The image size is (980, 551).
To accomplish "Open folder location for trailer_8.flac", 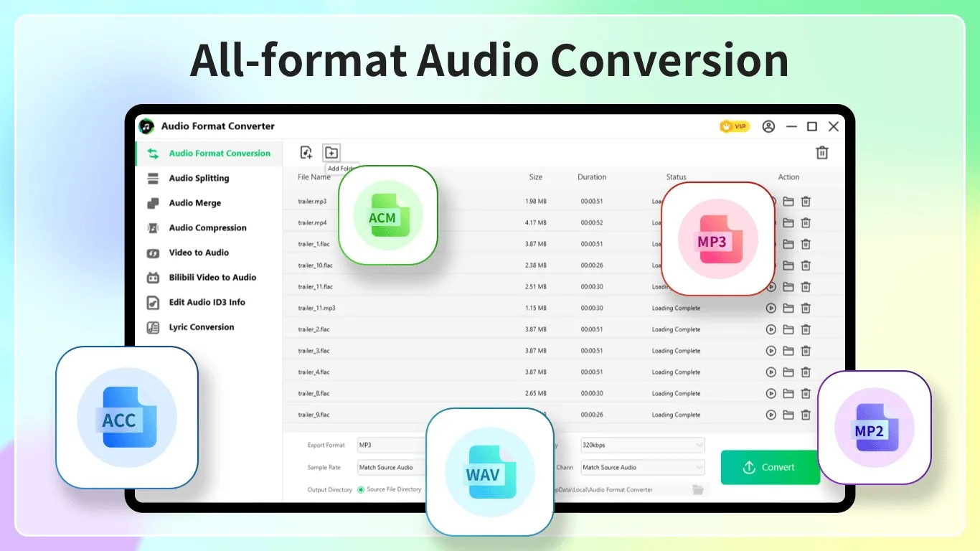I will pyautogui.click(x=788, y=394).
